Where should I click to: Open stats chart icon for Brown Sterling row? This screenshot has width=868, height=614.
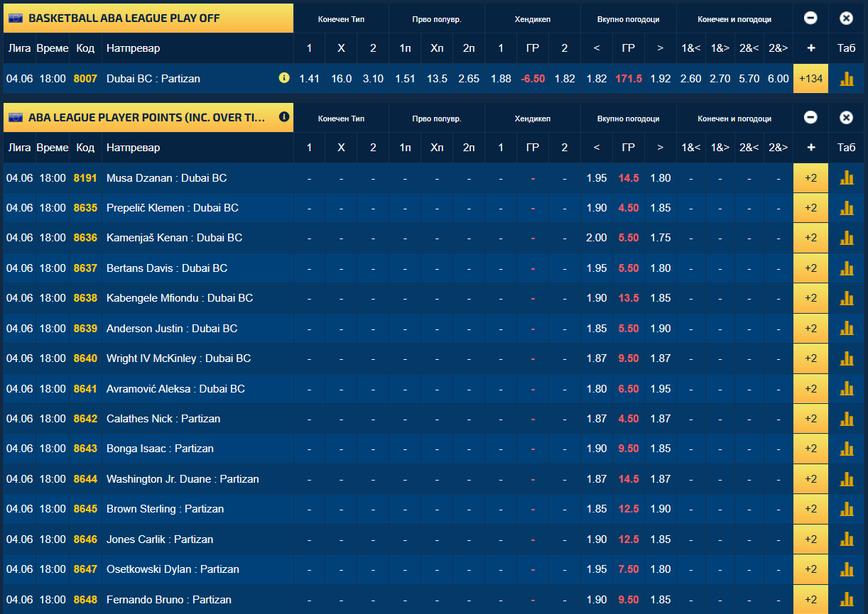[x=846, y=509]
